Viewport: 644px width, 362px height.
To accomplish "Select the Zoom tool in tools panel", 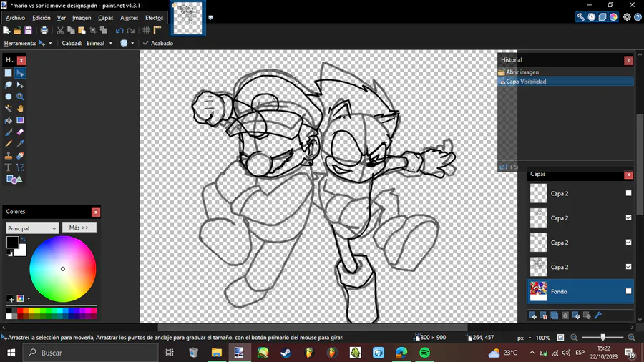I will pyautogui.click(x=20, y=97).
